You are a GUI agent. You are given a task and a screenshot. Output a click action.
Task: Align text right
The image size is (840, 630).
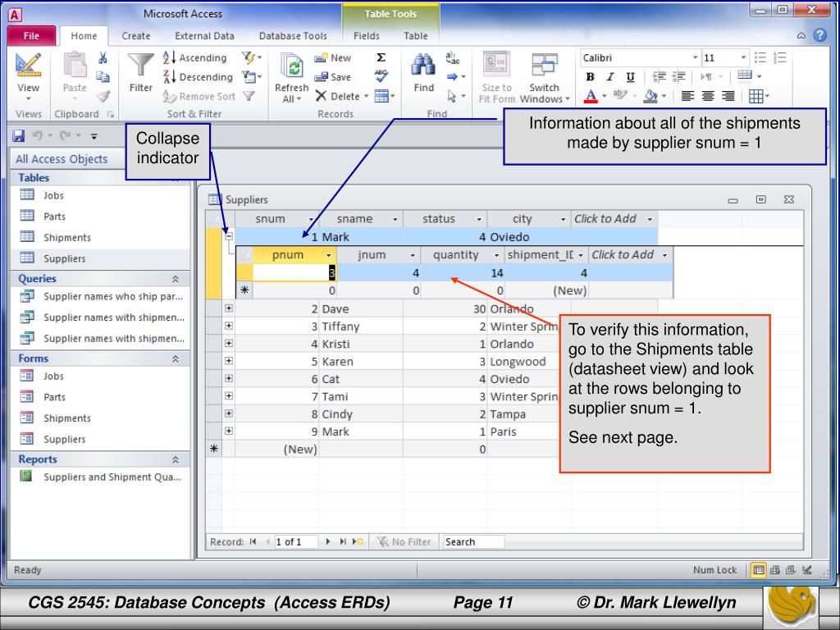[728, 97]
